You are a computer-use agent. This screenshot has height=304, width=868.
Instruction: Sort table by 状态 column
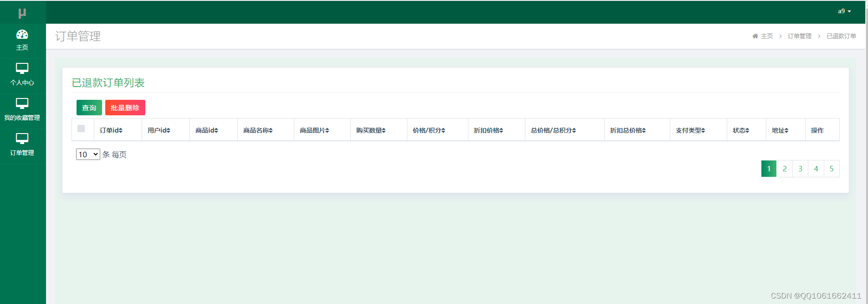[x=741, y=130]
